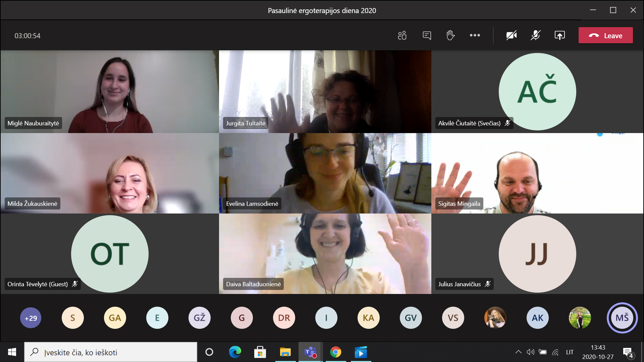Open Microsoft Edge from the taskbar

click(235, 352)
